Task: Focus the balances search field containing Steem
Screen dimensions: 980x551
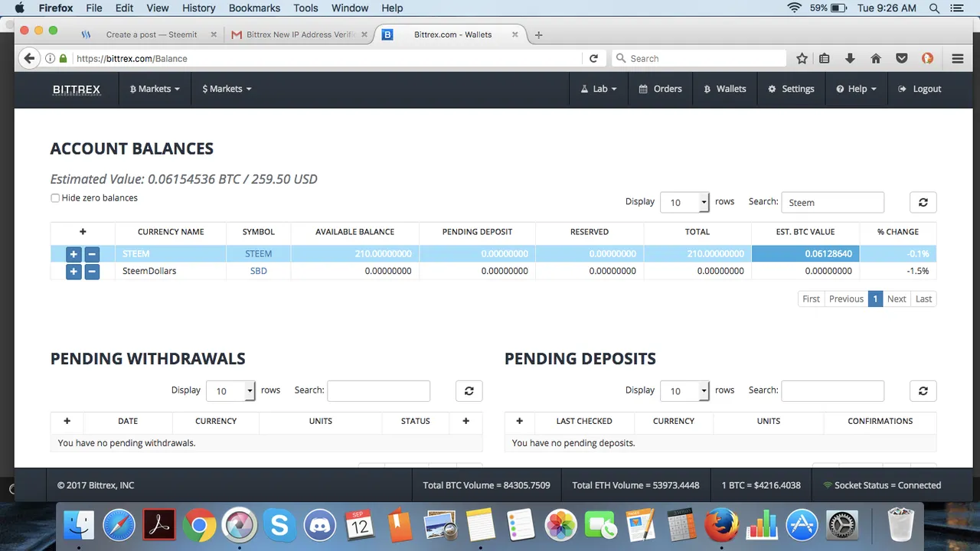Action: tap(832, 202)
